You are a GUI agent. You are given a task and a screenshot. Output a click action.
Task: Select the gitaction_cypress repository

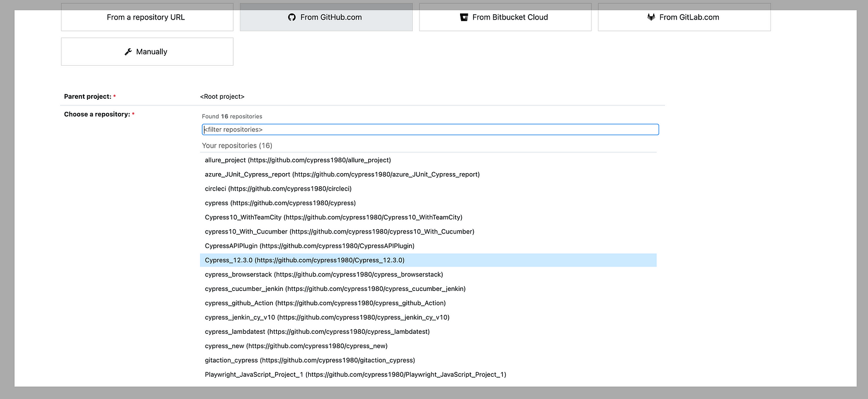pos(309,360)
